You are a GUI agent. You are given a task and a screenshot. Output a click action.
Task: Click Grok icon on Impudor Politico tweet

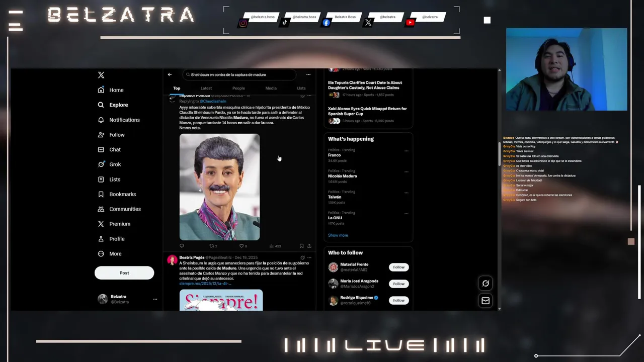click(302, 96)
